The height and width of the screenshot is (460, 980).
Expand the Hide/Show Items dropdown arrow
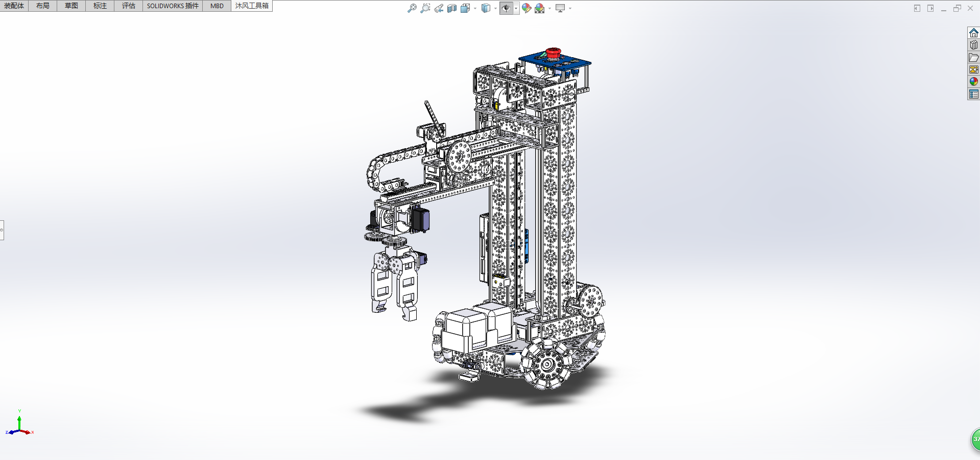[x=516, y=8]
